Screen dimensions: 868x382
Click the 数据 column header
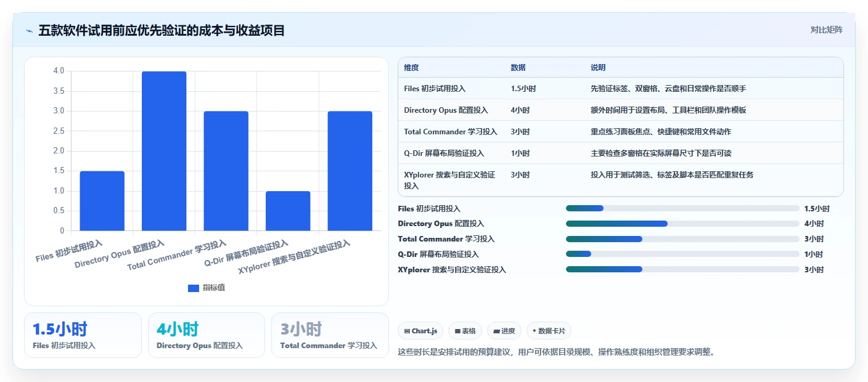pos(518,68)
